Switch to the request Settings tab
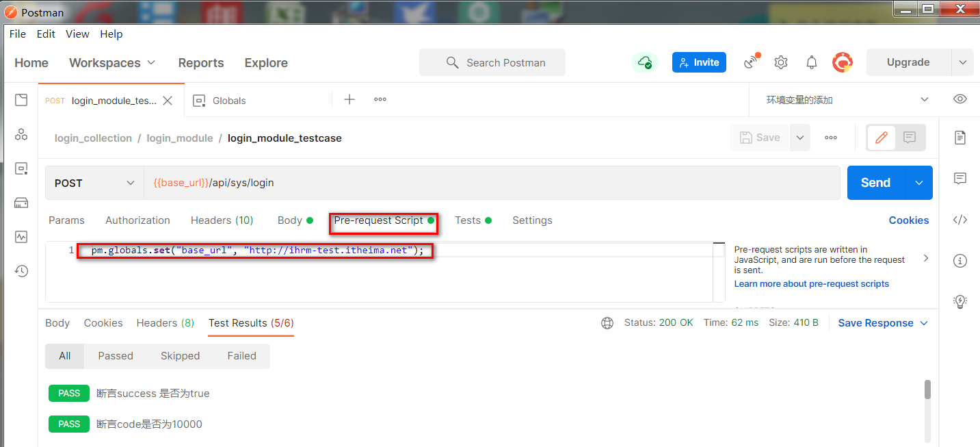Image resolution: width=980 pixels, height=447 pixels. click(x=532, y=220)
